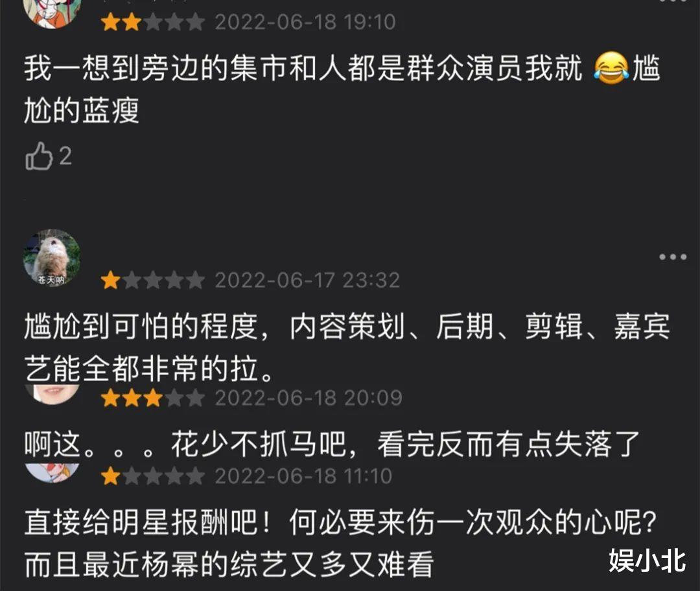The width and height of the screenshot is (700, 591).
Task: Tap the one-star rating dated 11:10
Action: tap(153, 476)
